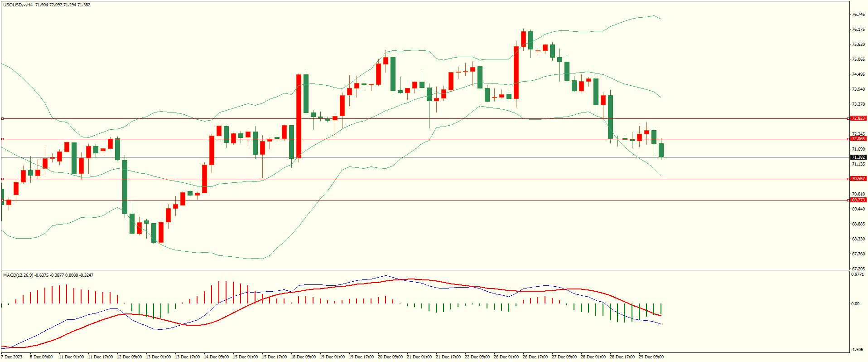Click the 7 Dec 2023 date label
The image size is (868, 362).
(x=12, y=357)
